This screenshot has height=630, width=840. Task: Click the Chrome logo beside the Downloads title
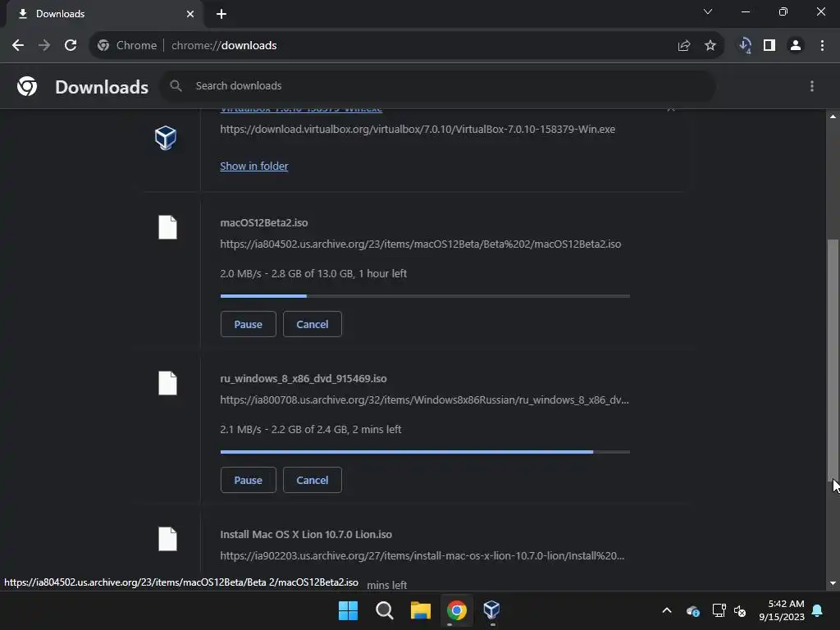pyautogui.click(x=27, y=86)
